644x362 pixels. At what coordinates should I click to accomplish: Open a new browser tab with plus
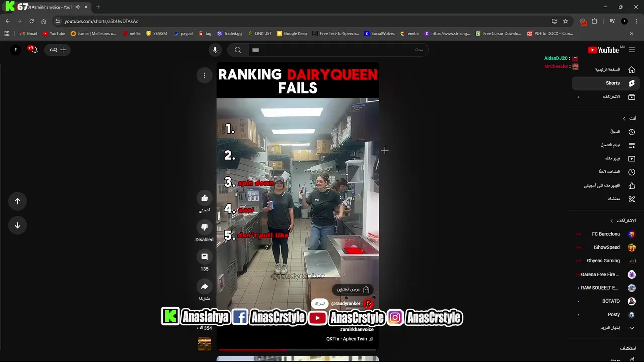98,7
